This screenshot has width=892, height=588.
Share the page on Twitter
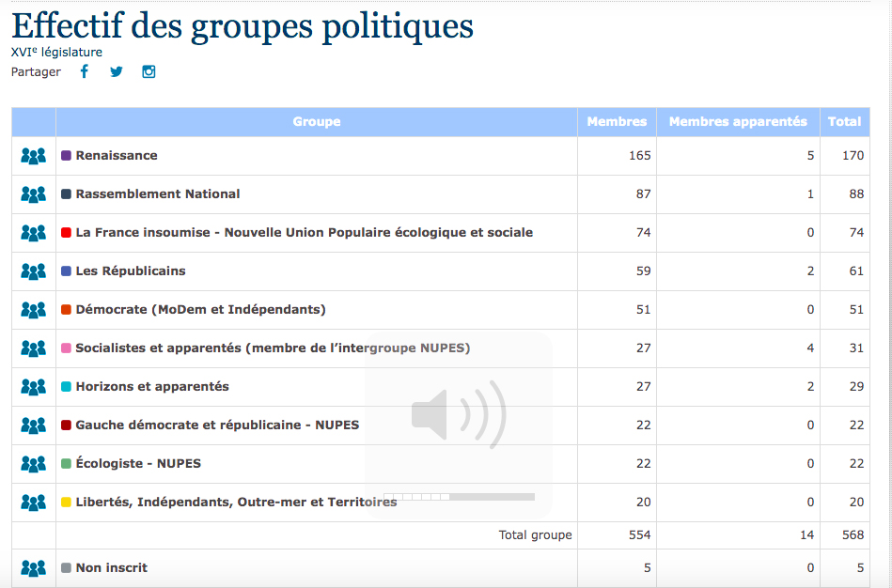[x=116, y=71]
